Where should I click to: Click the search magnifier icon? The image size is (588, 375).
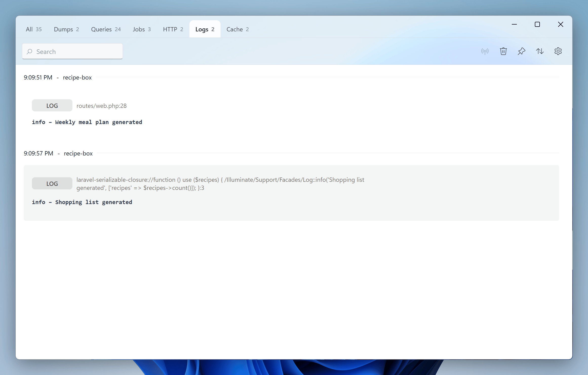(x=30, y=52)
